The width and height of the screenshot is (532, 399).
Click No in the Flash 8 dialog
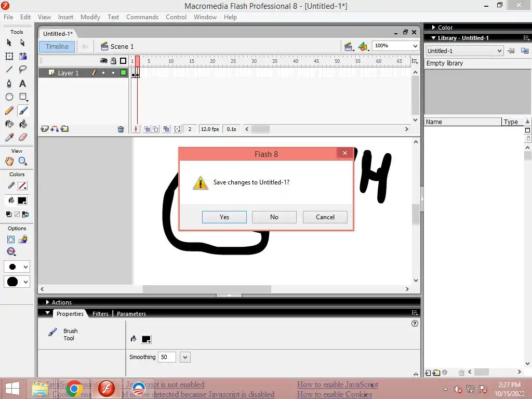click(x=274, y=217)
